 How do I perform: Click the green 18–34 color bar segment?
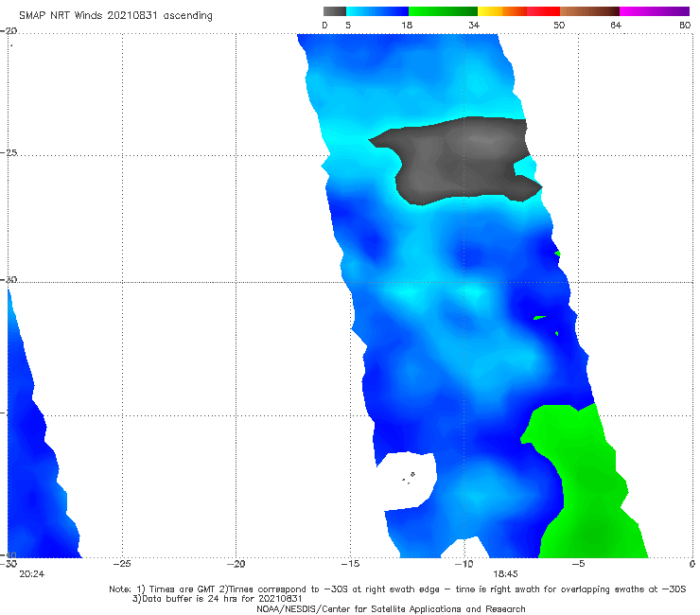click(443, 11)
